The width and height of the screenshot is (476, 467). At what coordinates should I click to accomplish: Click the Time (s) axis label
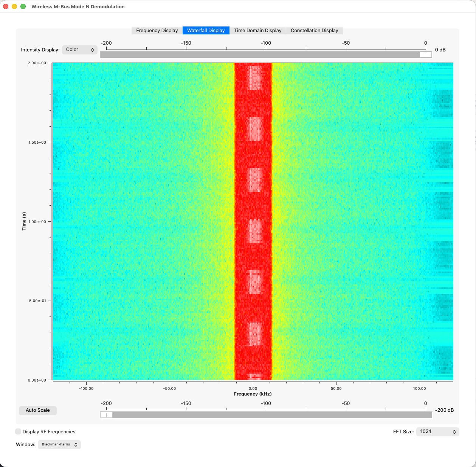click(x=23, y=221)
